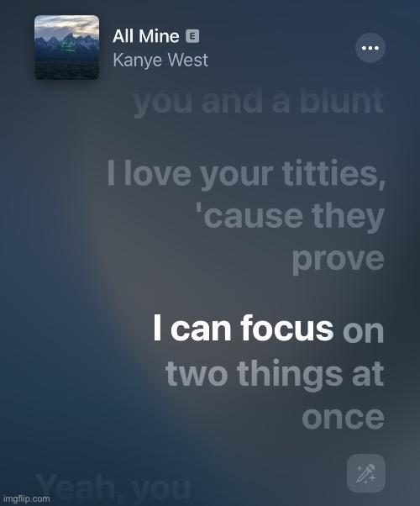The width and height of the screenshot is (420, 506).
Task: Click the imgflip.com watermark
Action: [26, 499]
